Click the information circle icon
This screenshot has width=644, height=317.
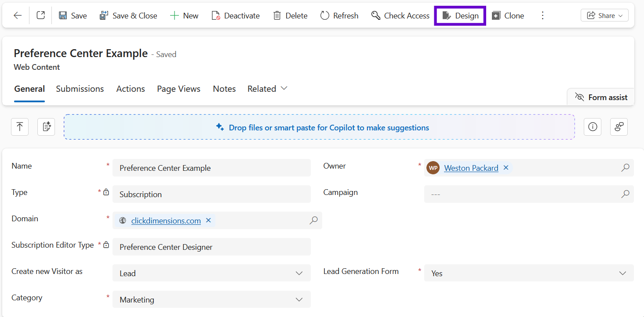click(593, 127)
